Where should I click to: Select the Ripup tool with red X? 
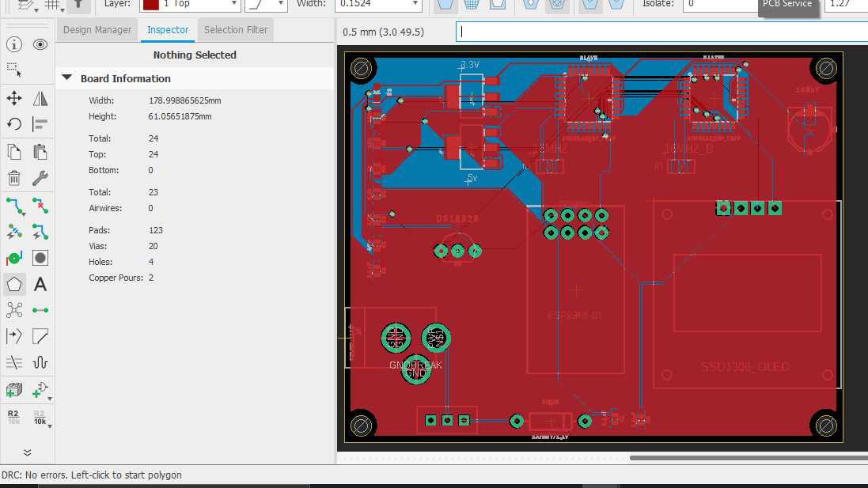pos(40,206)
